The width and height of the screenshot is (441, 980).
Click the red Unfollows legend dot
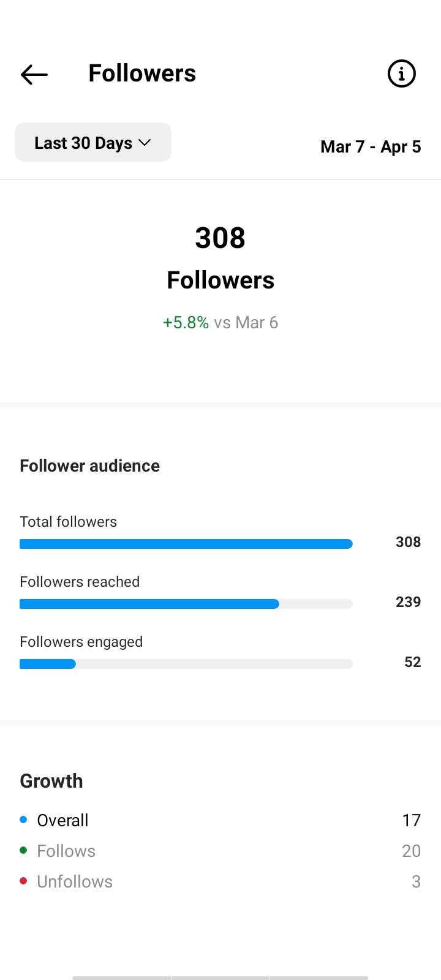point(23,881)
